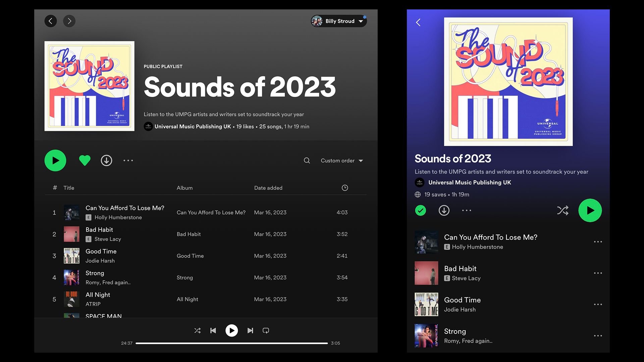
Task: Open Strong album link
Action: 185,278
